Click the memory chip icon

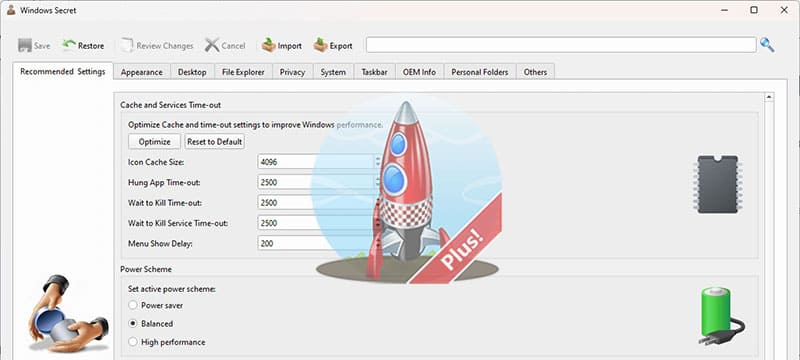point(718,184)
